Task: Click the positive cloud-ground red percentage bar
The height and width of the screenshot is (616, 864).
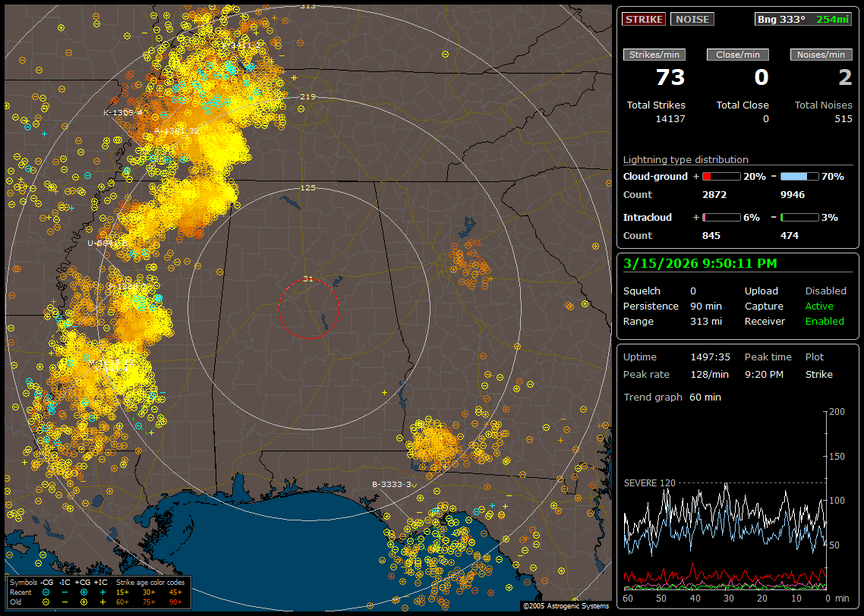Action: tap(721, 176)
